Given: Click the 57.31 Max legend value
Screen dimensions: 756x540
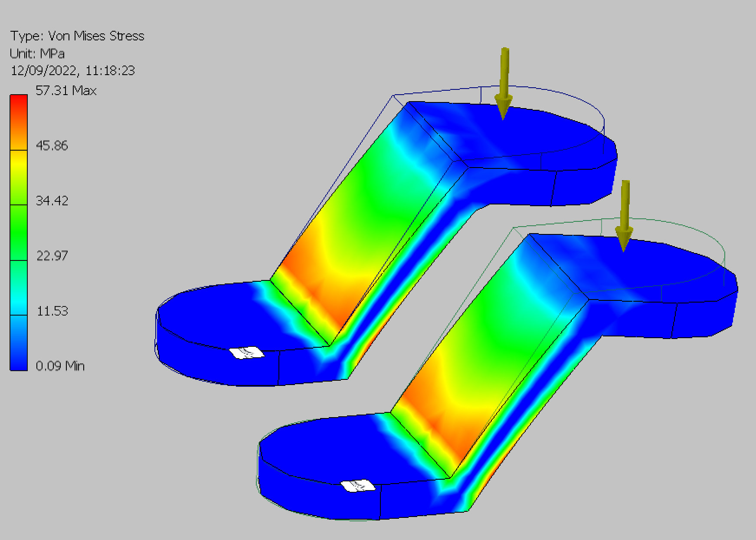Looking at the screenshot, I should click(66, 91).
